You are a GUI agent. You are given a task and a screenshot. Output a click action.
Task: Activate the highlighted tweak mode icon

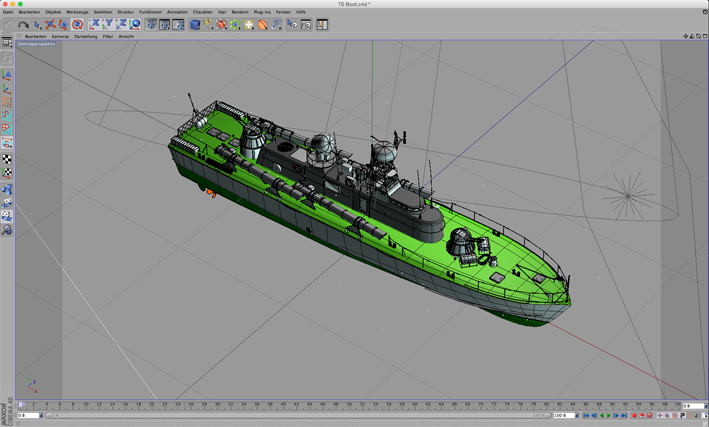(x=7, y=143)
